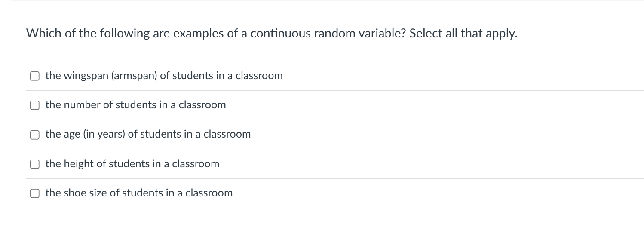Click the label 'the wingspan (armspan) of students in a classroom'
The image size is (644, 227).
(x=164, y=76)
